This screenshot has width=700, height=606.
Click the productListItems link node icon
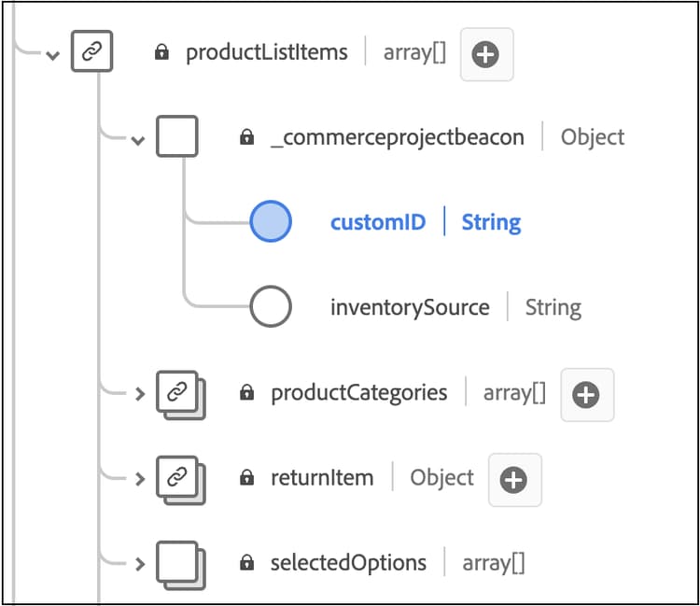click(x=91, y=53)
